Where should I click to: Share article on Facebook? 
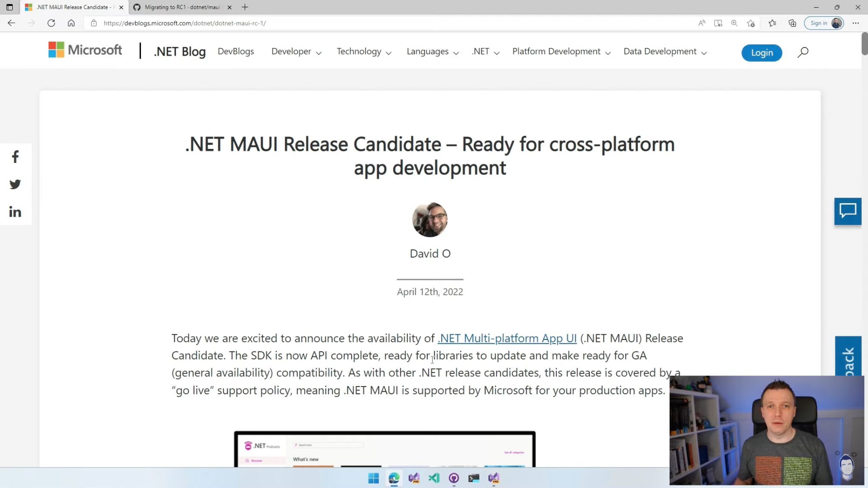[x=15, y=157]
